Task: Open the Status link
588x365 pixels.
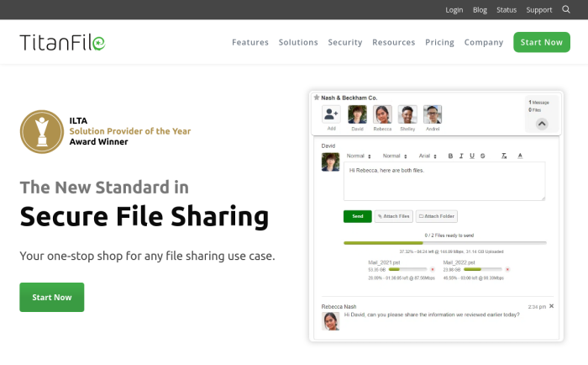Action: pyautogui.click(x=507, y=10)
